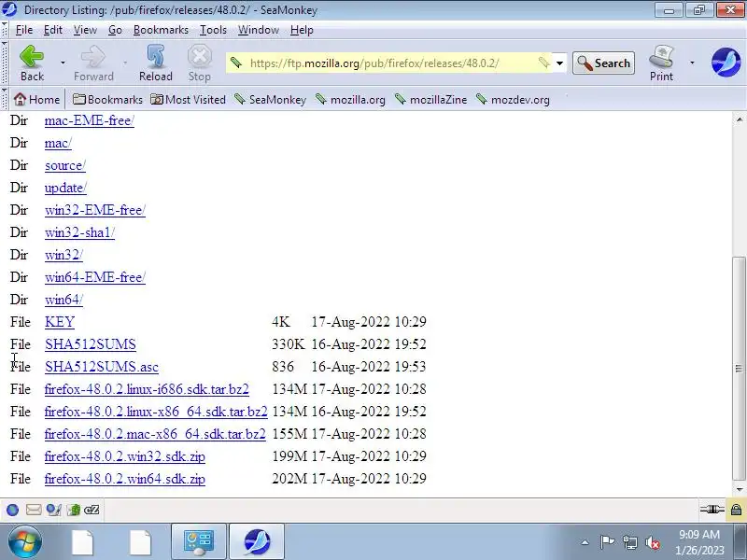
Task: Click the vertical scrollbar thumb
Action: 739,369
